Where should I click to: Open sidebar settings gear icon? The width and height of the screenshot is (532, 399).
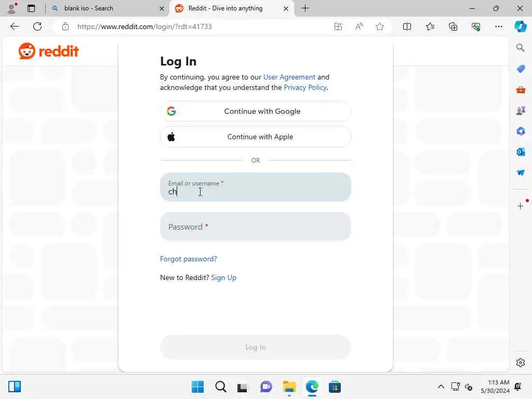click(x=520, y=363)
